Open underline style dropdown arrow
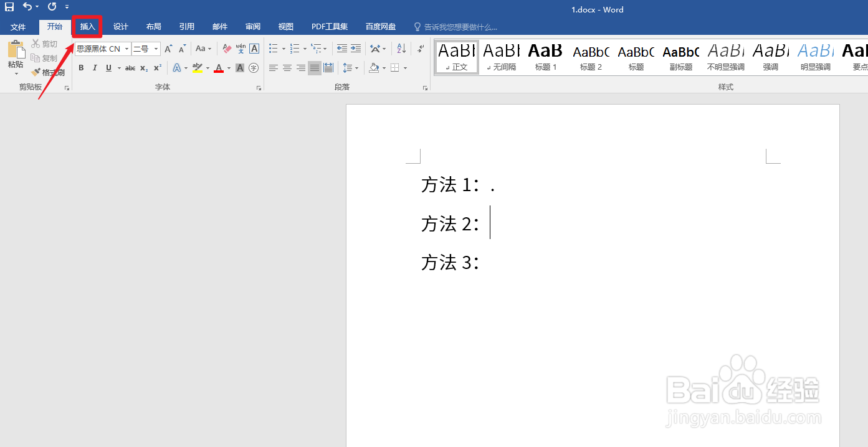The width and height of the screenshot is (868, 447). pyautogui.click(x=118, y=68)
